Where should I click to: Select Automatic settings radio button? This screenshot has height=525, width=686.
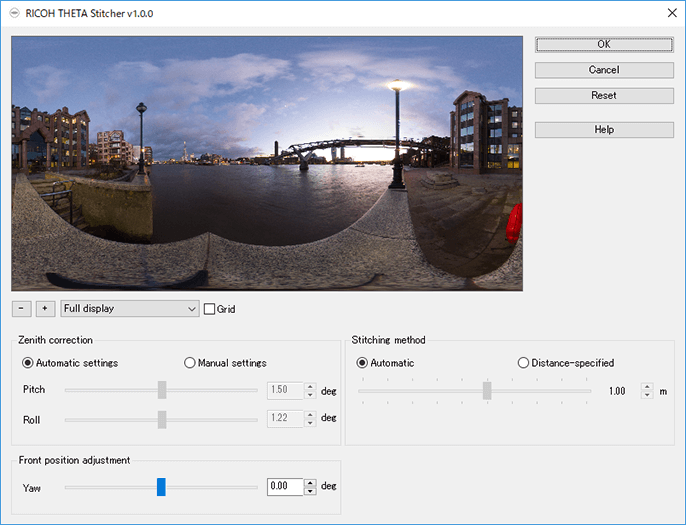point(28,363)
